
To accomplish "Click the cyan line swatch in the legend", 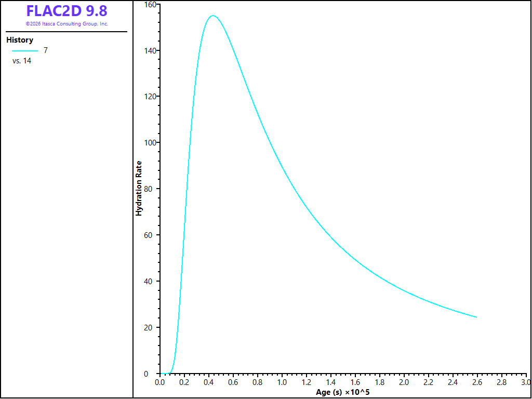I will (x=25, y=51).
